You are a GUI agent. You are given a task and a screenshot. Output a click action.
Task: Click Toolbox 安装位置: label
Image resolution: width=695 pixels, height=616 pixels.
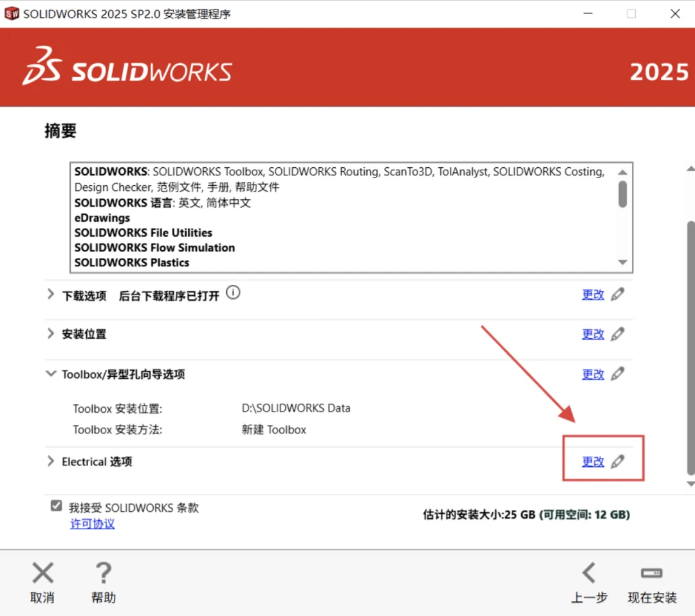point(118,409)
